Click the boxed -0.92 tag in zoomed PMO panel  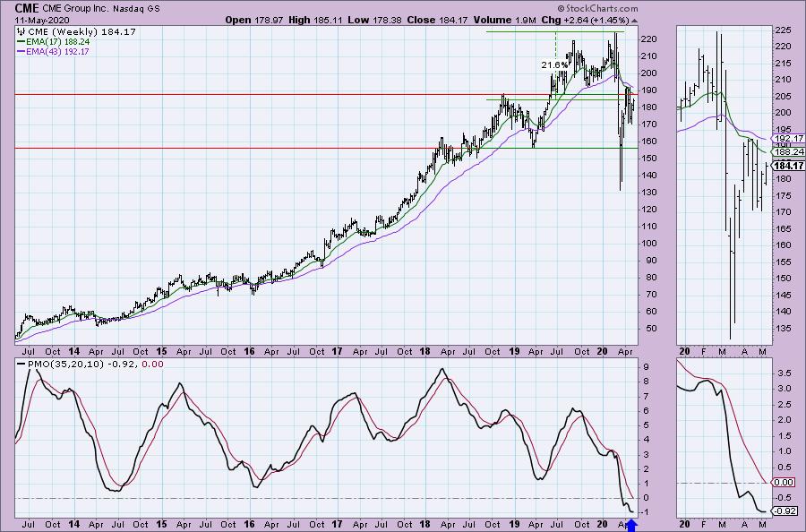pyautogui.click(x=785, y=511)
